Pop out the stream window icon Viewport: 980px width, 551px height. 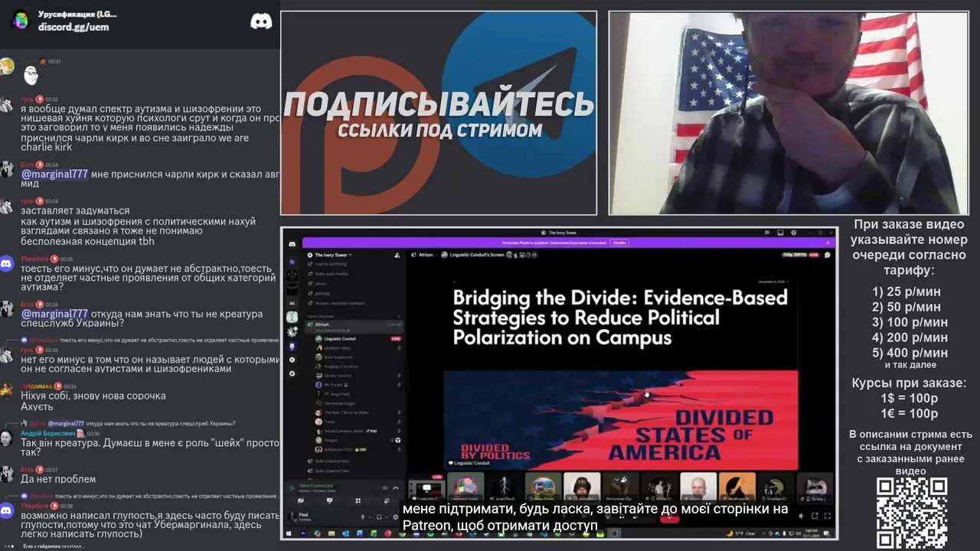[x=815, y=516]
